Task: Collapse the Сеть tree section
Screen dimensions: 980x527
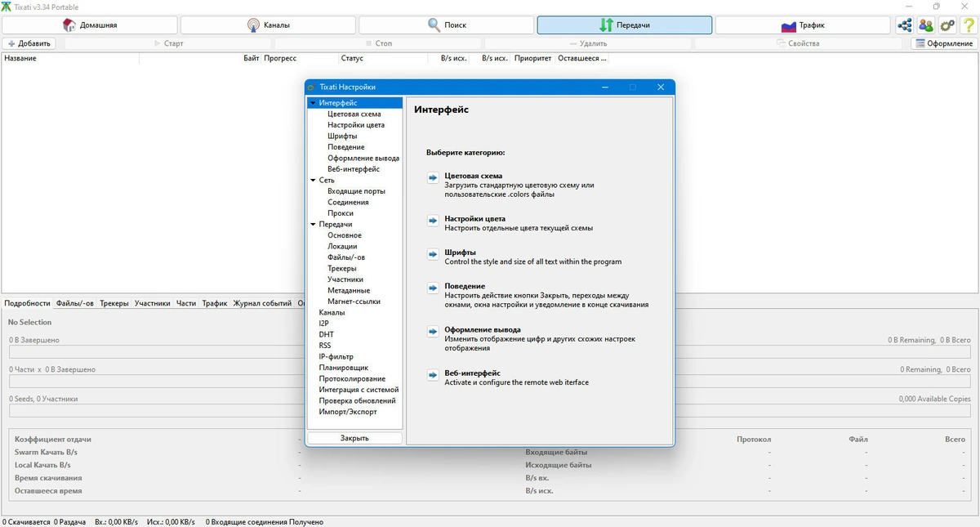Action: (313, 180)
